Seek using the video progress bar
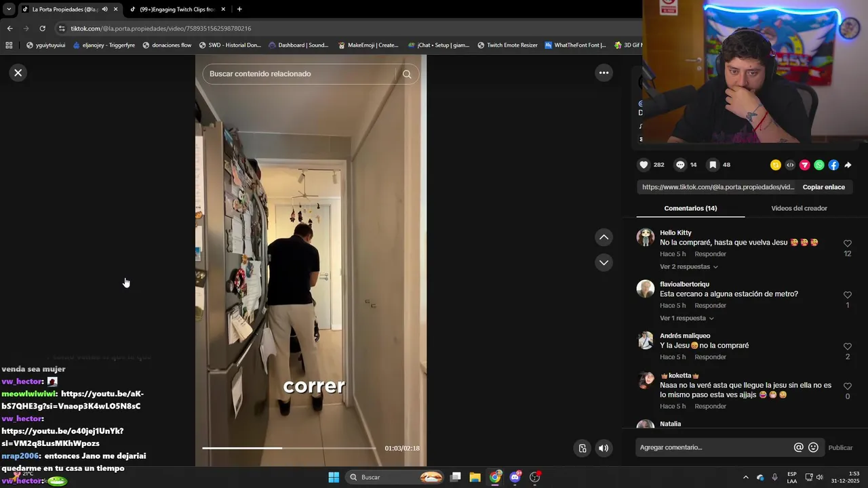 pos(289,448)
